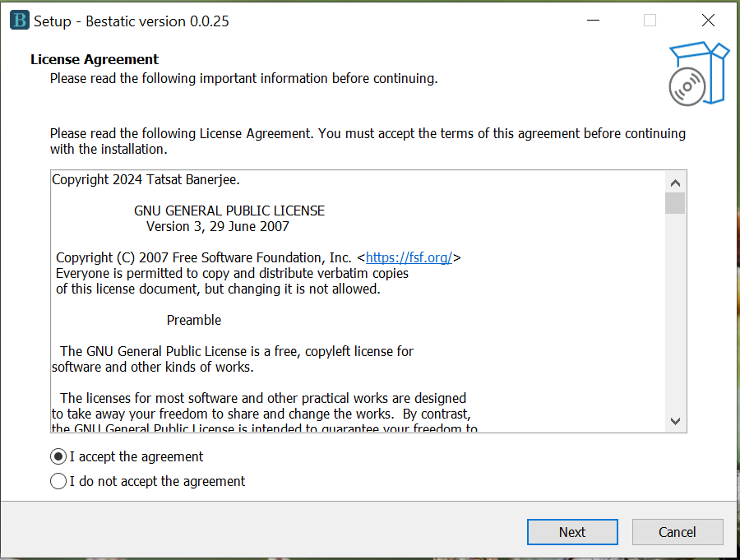Click the scroll-up arrow of the license scrollbar
The height and width of the screenshot is (560, 740).
(x=676, y=182)
